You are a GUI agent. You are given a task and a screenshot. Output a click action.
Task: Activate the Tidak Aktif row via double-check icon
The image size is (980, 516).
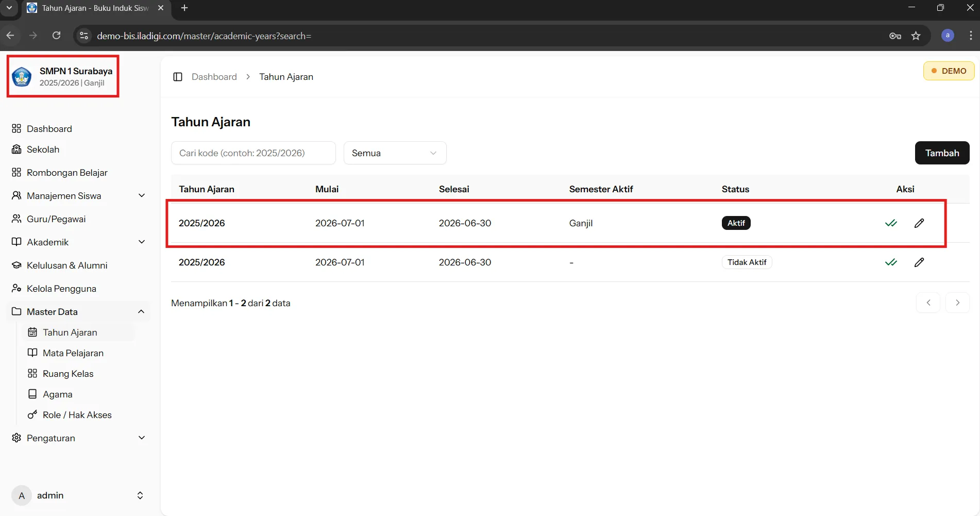891,262
